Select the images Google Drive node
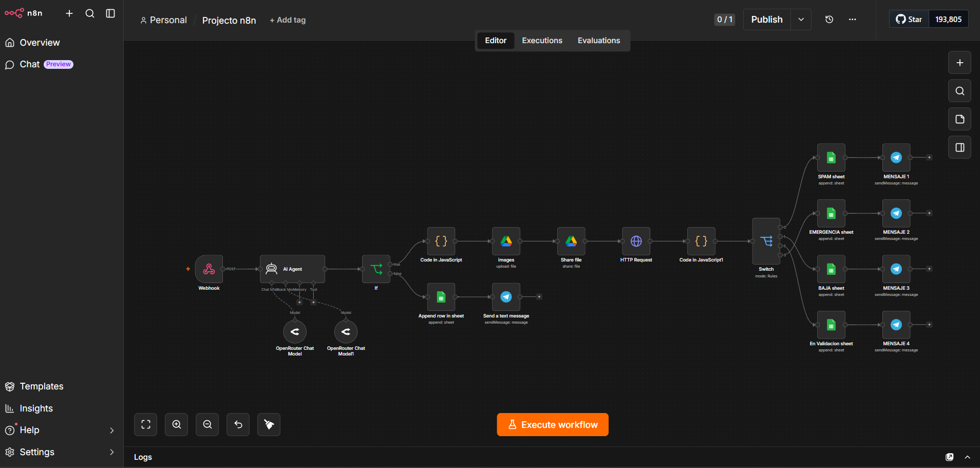Viewport: 980px width, 468px height. pos(506,241)
